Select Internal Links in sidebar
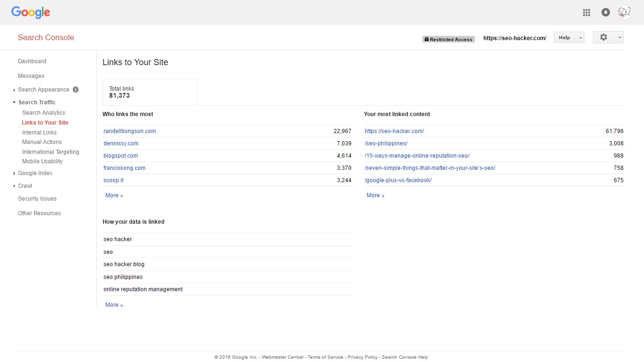644x362 pixels. tap(39, 133)
